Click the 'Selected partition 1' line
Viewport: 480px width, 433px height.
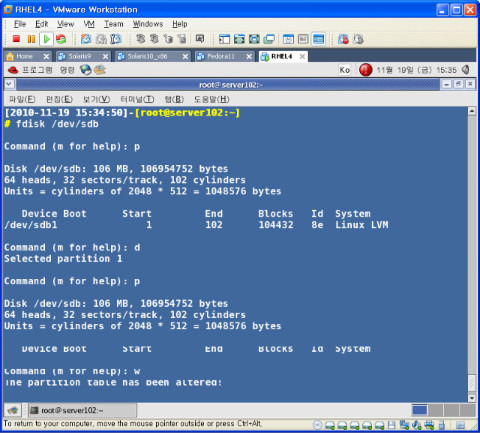tap(63, 259)
